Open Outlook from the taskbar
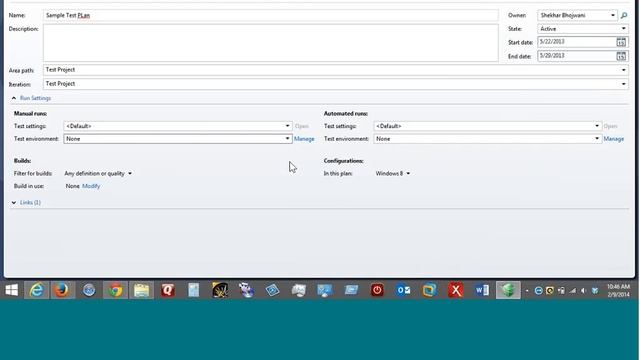Image resolution: width=640 pixels, height=360 pixels. [403, 290]
